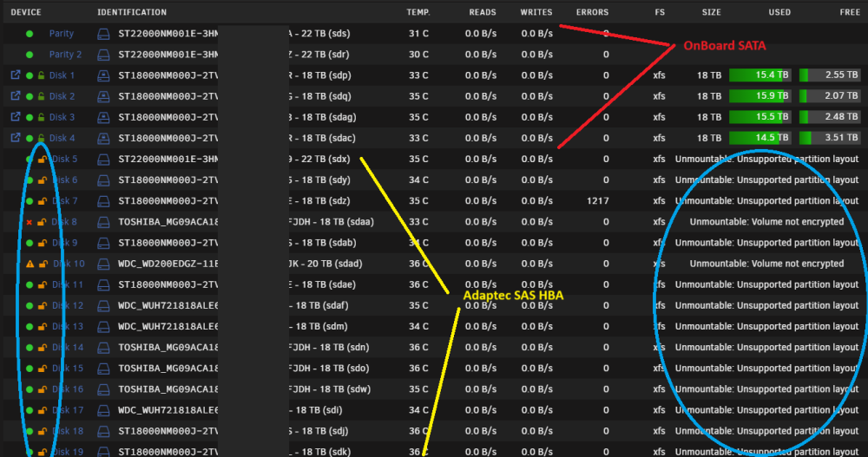Click the TEMP. column header
Viewport: 868px width, 457px height.
pos(418,12)
